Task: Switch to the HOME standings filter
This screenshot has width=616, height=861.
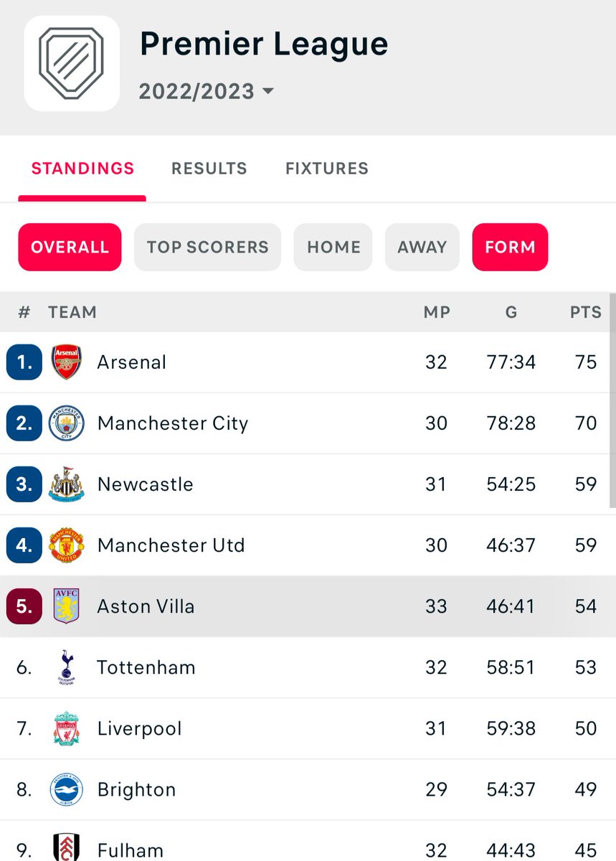Action: pos(333,248)
